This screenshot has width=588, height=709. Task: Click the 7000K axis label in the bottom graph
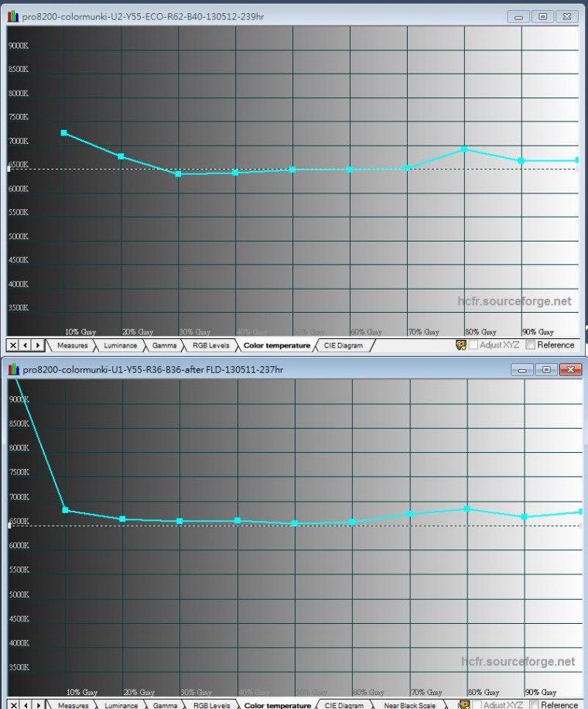(x=19, y=497)
